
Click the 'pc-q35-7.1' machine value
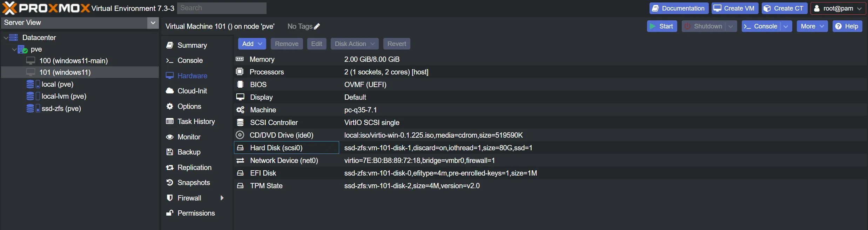click(x=361, y=110)
